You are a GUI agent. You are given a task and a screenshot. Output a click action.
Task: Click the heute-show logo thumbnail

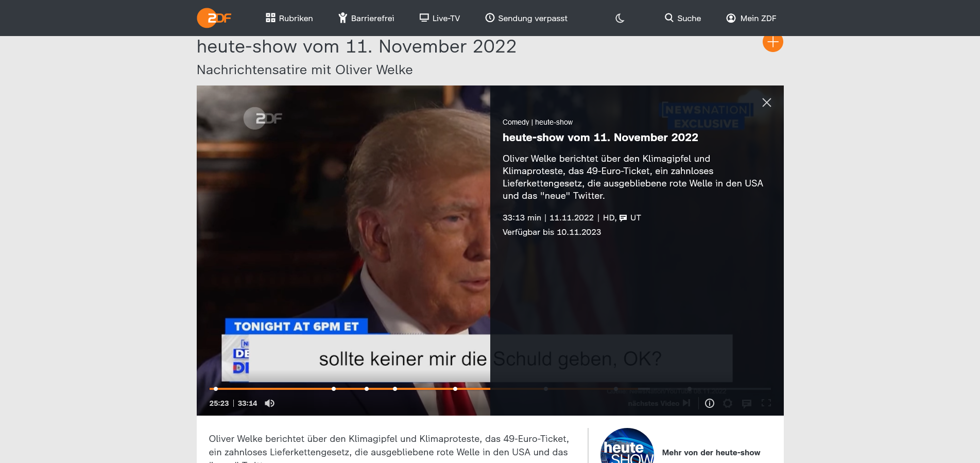tap(627, 447)
